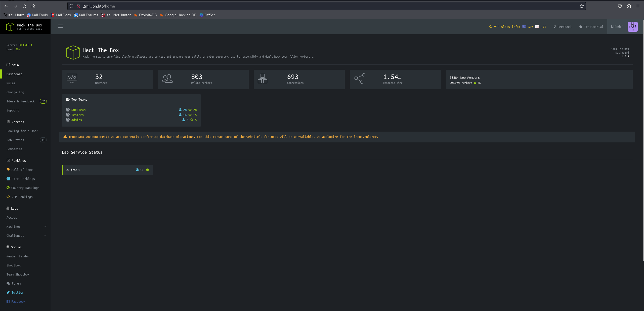Open the Firefox extensions icon
Screen dimensions: 644x311
click(629, 6)
